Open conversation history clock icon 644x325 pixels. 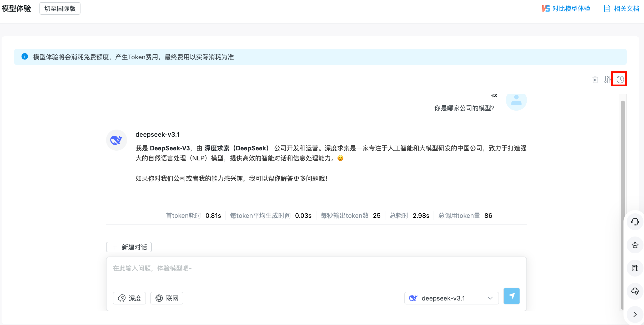pyautogui.click(x=620, y=79)
